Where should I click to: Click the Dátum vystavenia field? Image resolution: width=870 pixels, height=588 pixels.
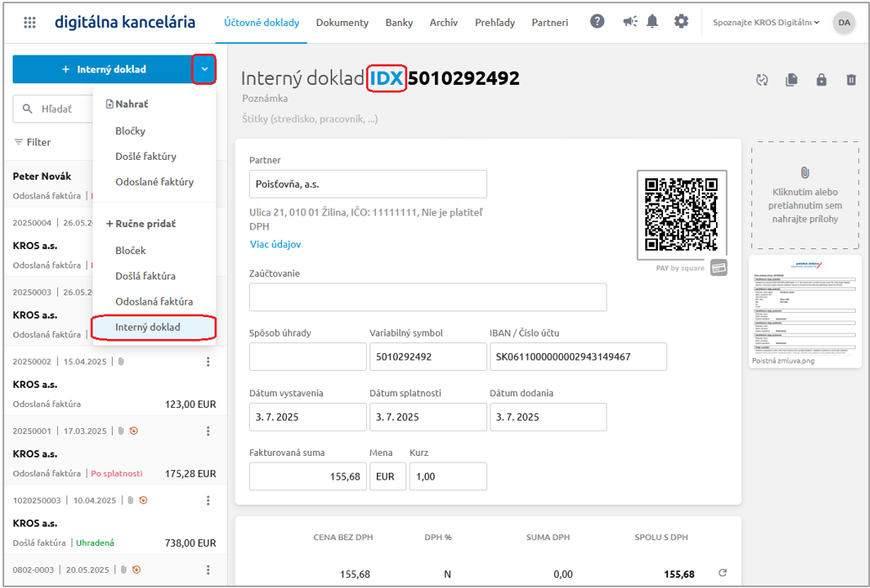(308, 417)
